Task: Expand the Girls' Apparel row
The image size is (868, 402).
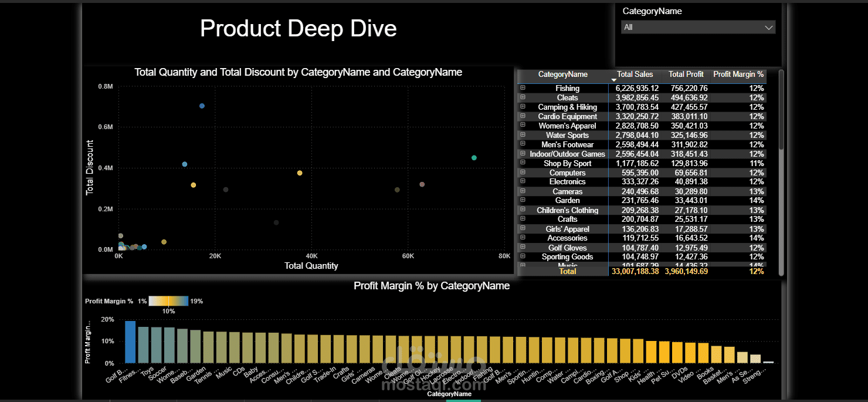Action: point(523,229)
